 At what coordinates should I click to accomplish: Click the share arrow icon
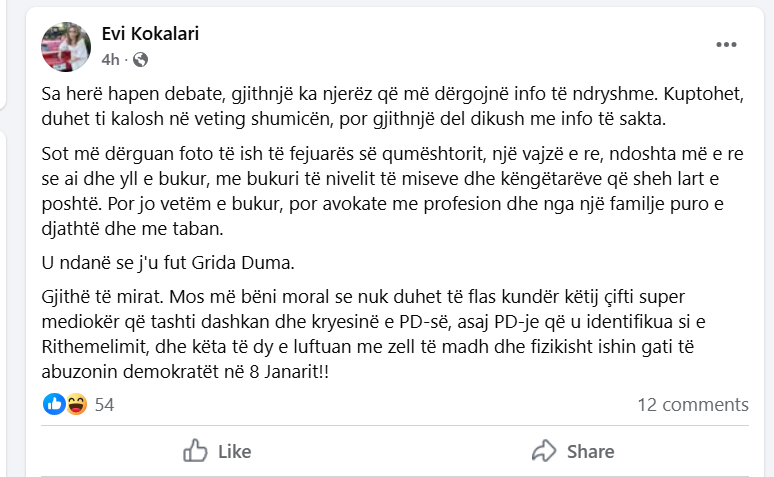tap(543, 451)
